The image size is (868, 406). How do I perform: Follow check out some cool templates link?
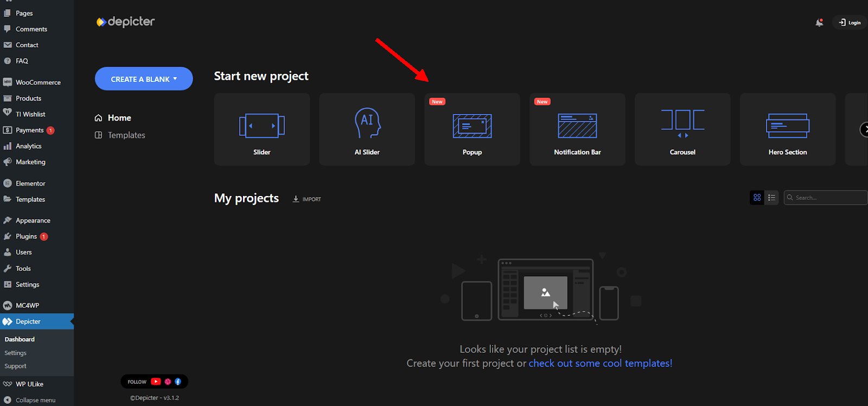[x=601, y=363]
